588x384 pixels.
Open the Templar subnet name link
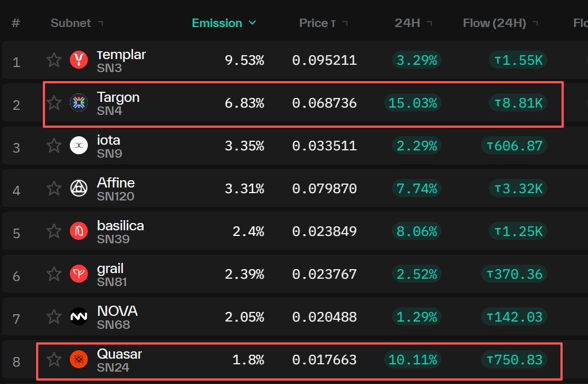[x=121, y=55]
